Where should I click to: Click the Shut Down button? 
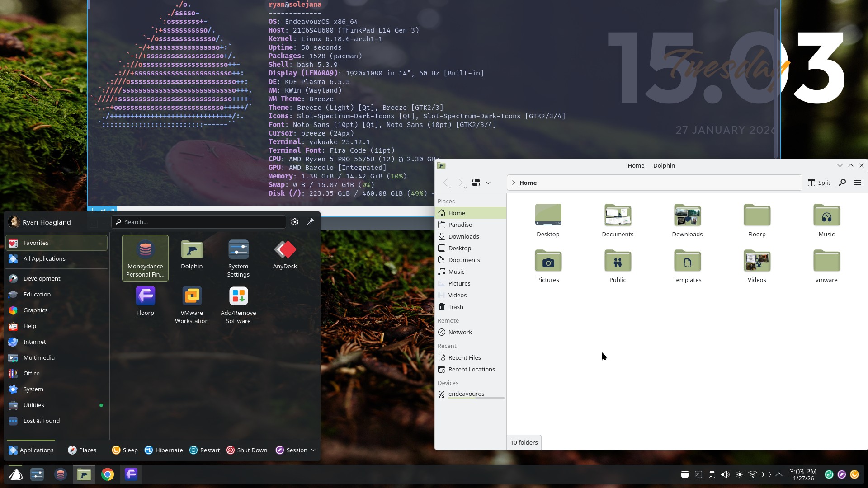pos(247,450)
